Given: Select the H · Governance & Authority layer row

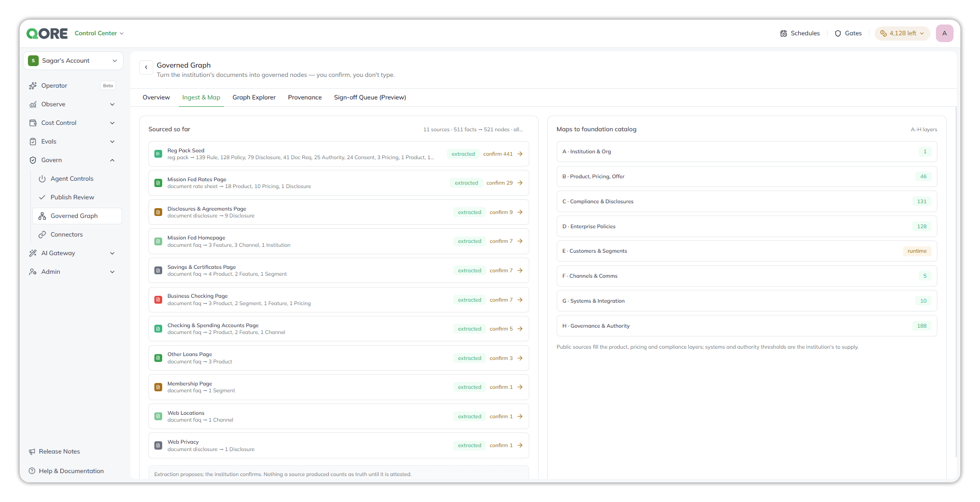Looking at the screenshot, I should tap(747, 326).
